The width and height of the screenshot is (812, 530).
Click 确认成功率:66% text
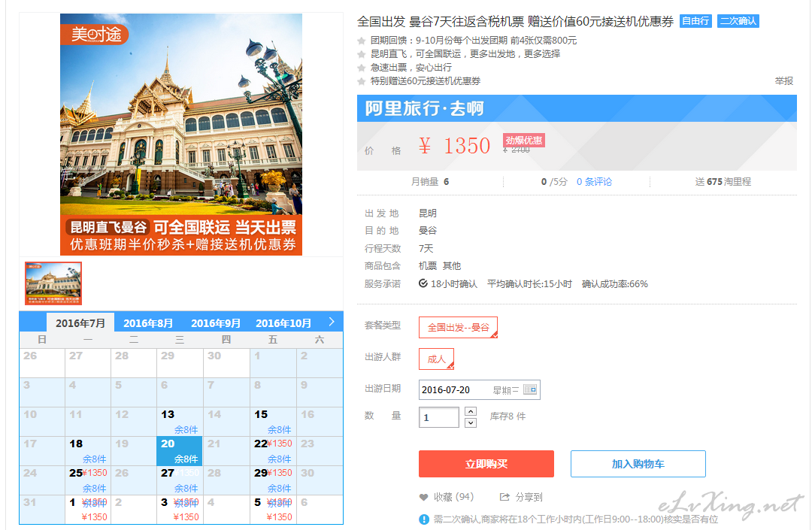pyautogui.click(x=615, y=283)
